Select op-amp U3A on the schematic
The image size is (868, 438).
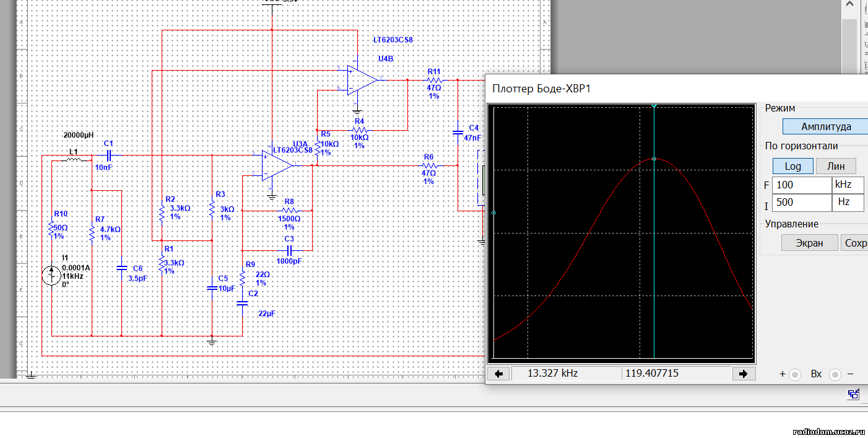(x=277, y=166)
